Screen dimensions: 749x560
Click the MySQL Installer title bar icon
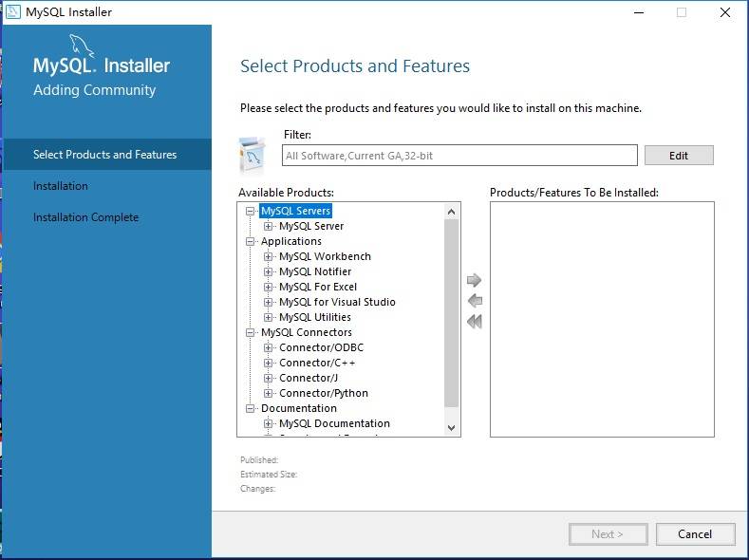tap(13, 11)
